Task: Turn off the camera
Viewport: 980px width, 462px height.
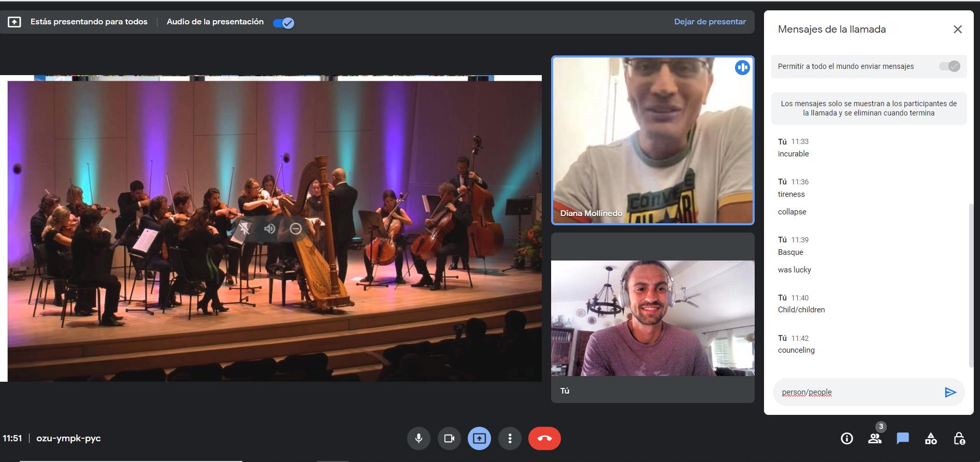Action: (x=449, y=439)
